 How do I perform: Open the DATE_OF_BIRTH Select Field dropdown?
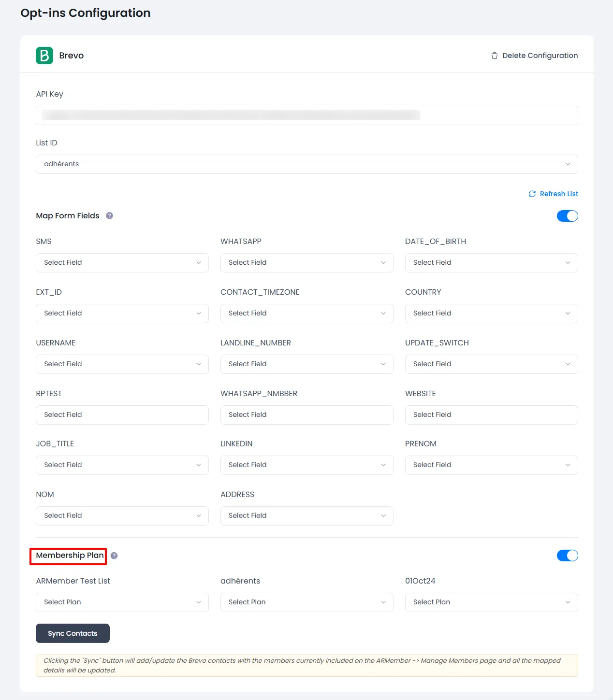(x=491, y=263)
